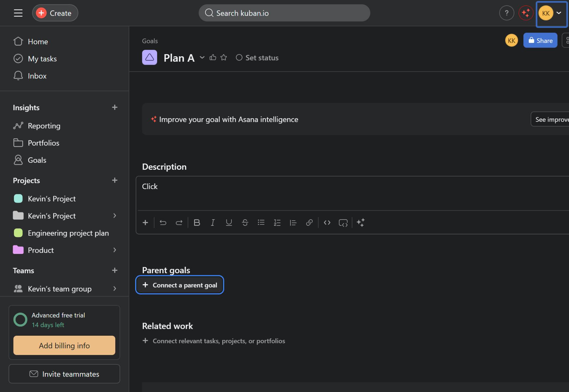Click the KK member avatar near Share
The width and height of the screenshot is (569, 392).
tap(512, 41)
